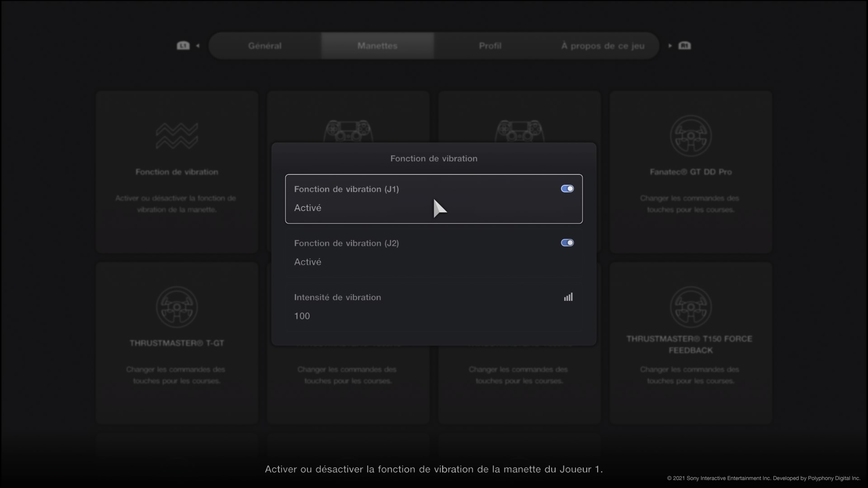Click the THRUSTMASTER T150 wheel icon
Viewport: 868px width, 488px height.
(x=690, y=307)
